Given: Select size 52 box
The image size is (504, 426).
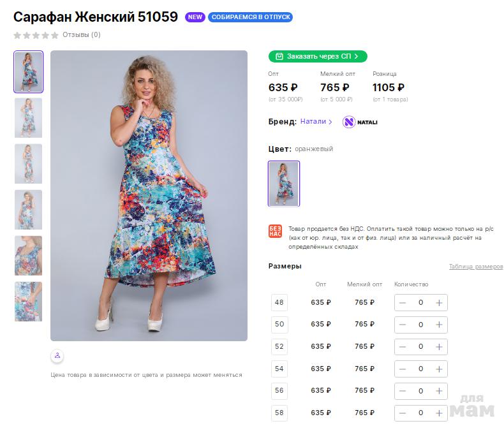Looking at the screenshot, I should point(279,347).
